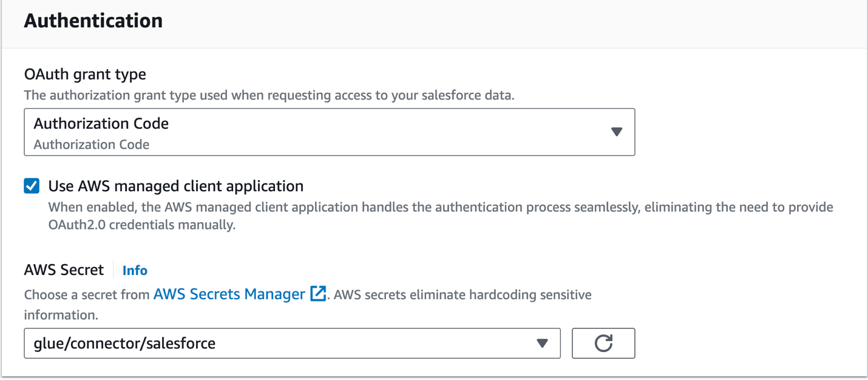Click the Authentication section heading
868x380 pixels.
[93, 21]
